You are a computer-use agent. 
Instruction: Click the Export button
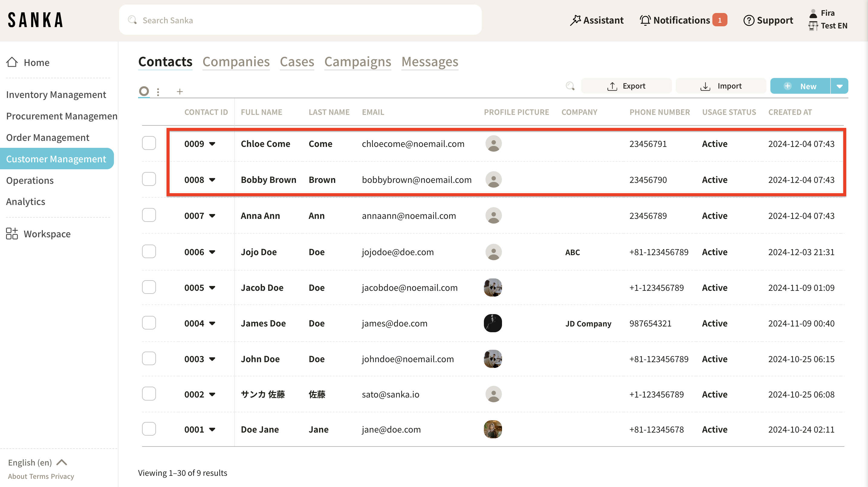click(x=626, y=86)
